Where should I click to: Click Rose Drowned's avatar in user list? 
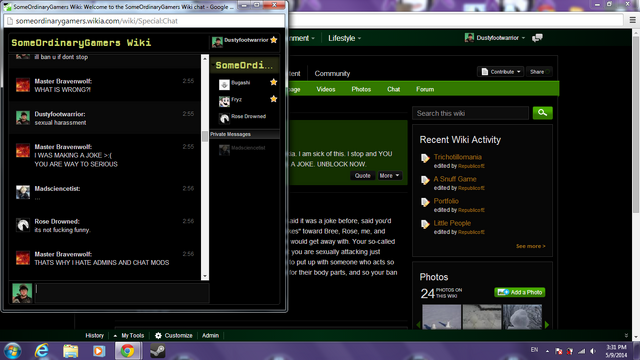point(224,118)
